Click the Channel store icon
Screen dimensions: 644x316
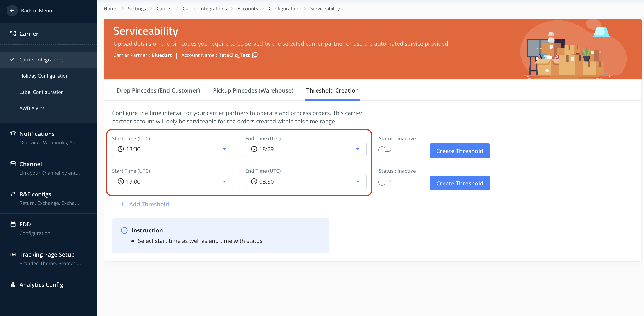[13, 164]
